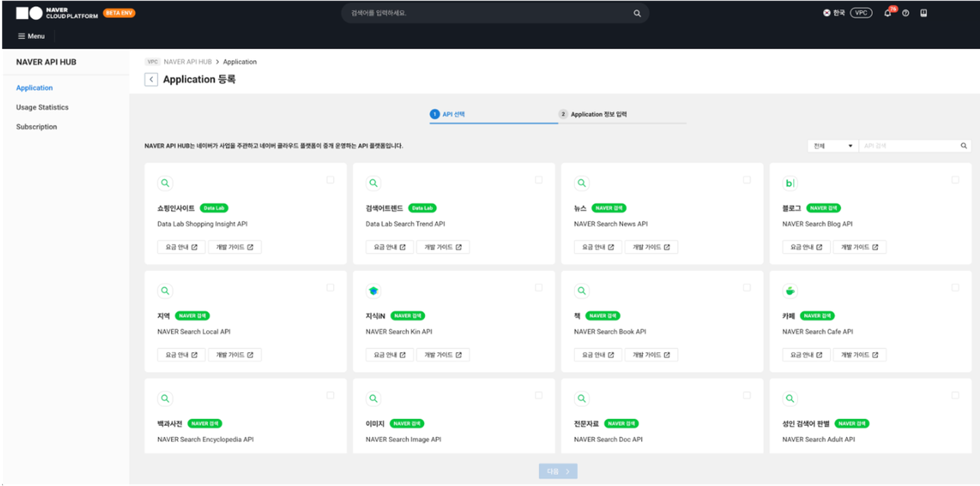
Task: Open Subscription in the sidebar
Action: coord(37,127)
